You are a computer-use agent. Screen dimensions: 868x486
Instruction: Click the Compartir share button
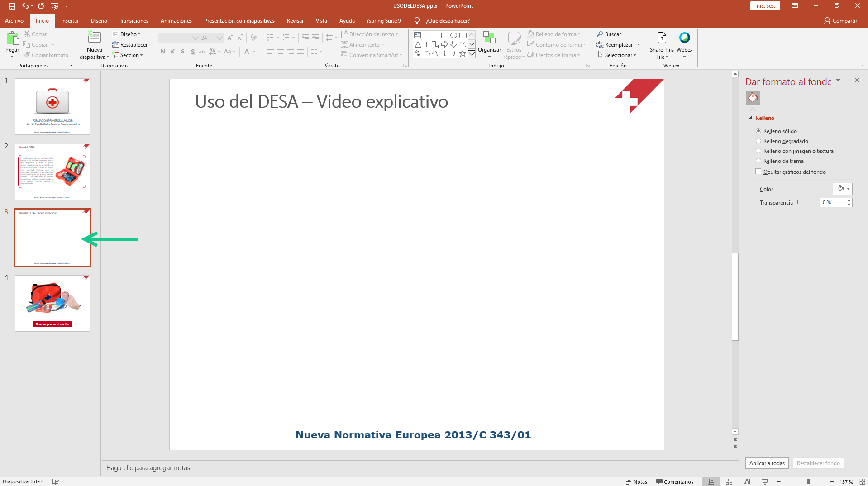pos(840,21)
